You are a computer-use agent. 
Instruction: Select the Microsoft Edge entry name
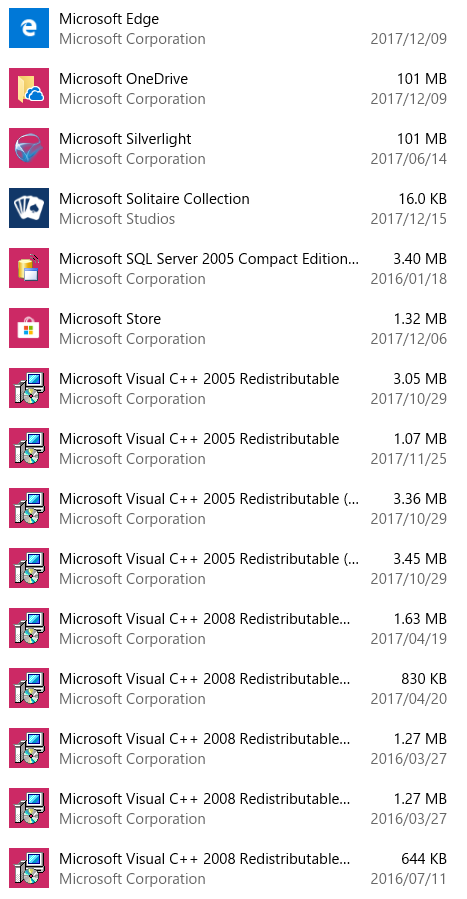click(x=109, y=19)
